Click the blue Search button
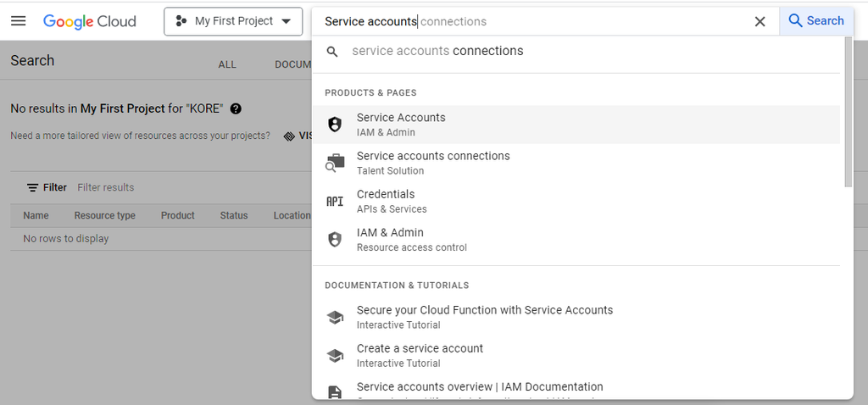Image resolution: width=868 pixels, height=405 pixels. click(815, 21)
